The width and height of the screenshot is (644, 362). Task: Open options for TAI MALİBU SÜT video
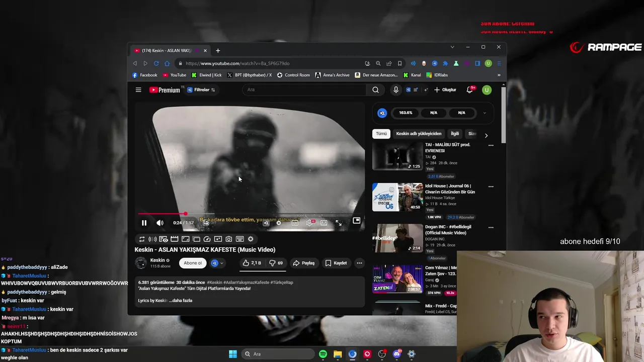[x=491, y=145]
